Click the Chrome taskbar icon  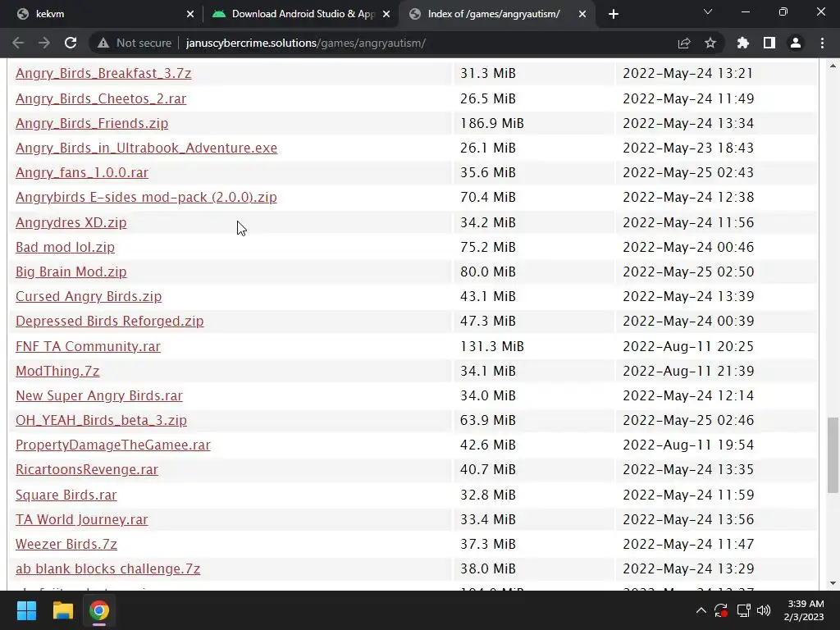99,610
